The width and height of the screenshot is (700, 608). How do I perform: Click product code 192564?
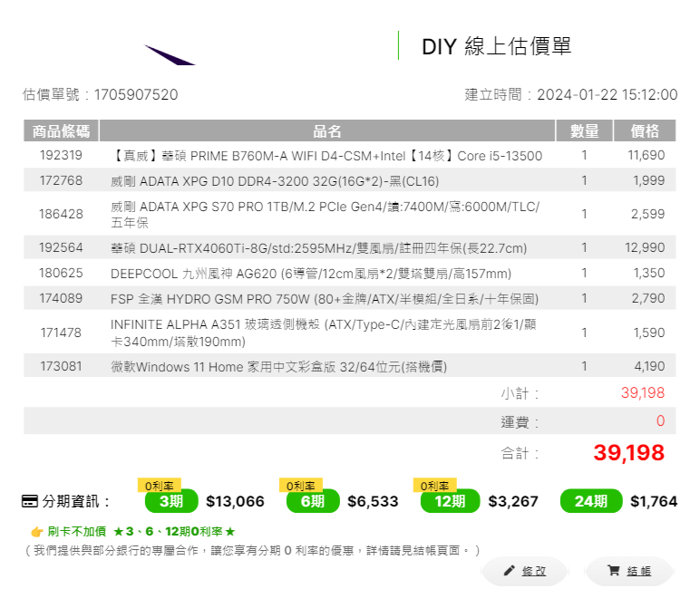click(x=61, y=247)
